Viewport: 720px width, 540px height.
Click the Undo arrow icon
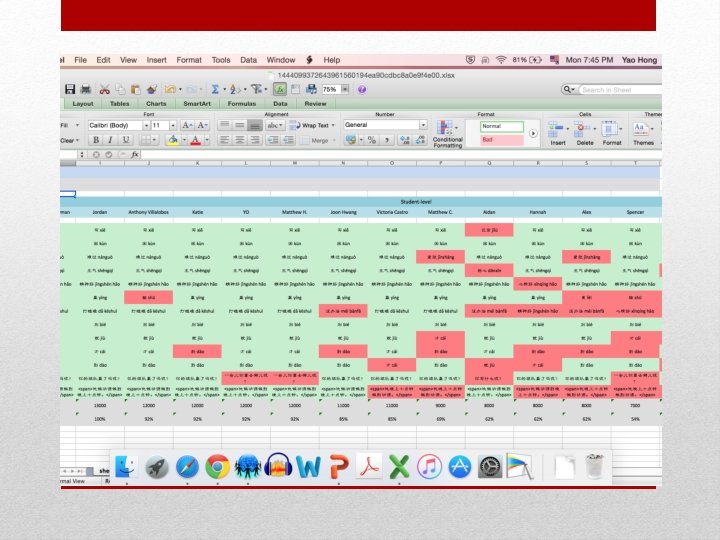[170, 89]
